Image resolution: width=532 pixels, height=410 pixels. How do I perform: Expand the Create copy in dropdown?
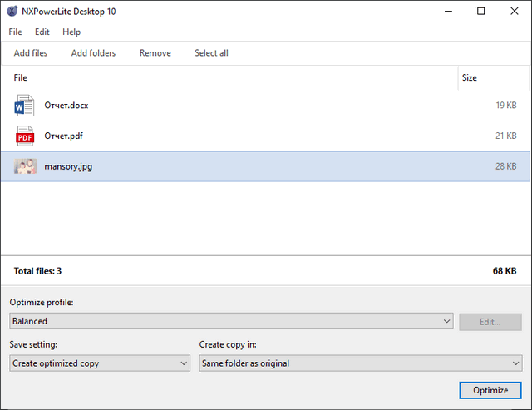coord(360,363)
